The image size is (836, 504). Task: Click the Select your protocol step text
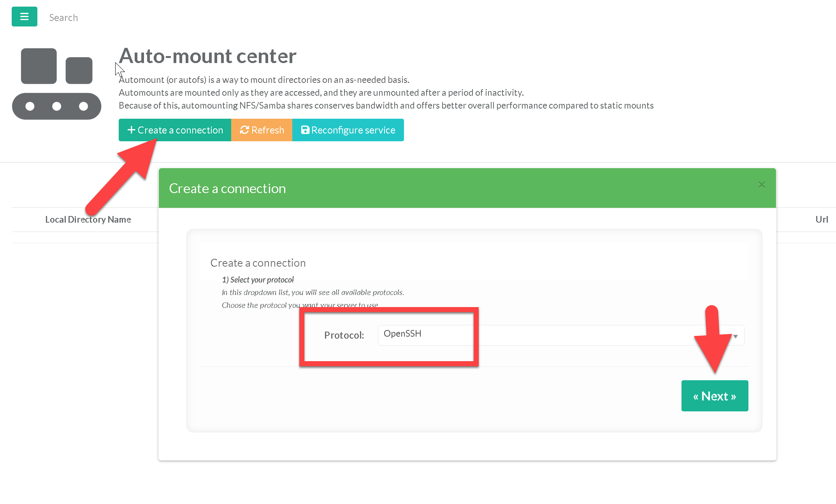click(258, 280)
